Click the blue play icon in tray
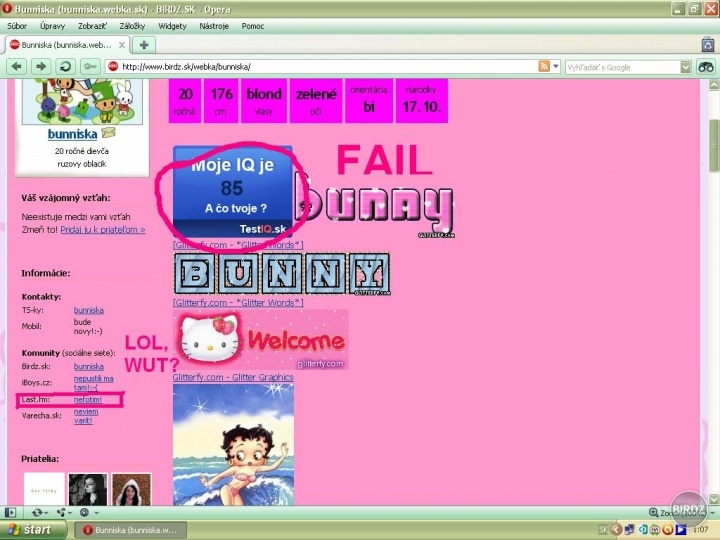The height and width of the screenshot is (540, 720). [681, 530]
